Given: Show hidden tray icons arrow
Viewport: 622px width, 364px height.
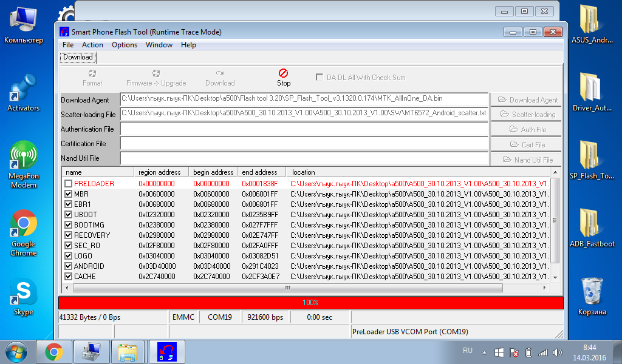Looking at the screenshot, I should [484, 352].
